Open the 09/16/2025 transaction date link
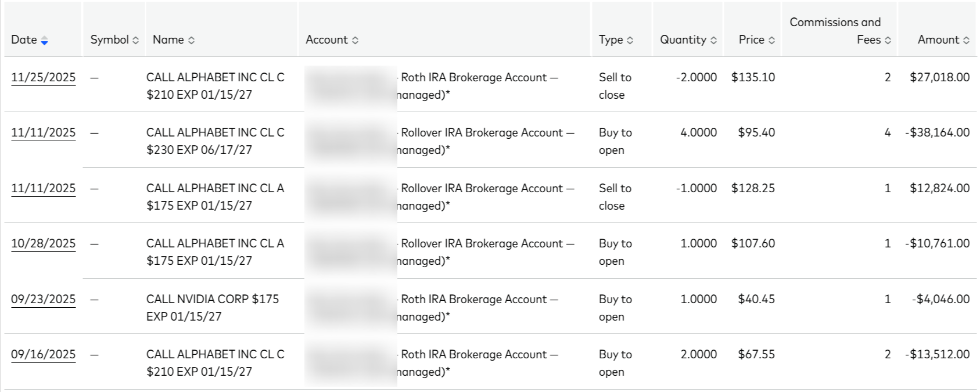980x392 pixels. (43, 354)
